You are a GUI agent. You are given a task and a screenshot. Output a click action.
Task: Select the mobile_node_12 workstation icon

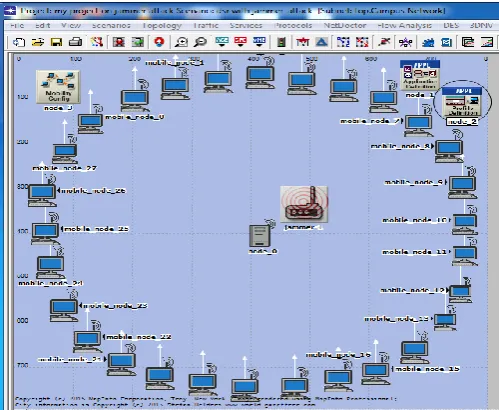(x=460, y=293)
